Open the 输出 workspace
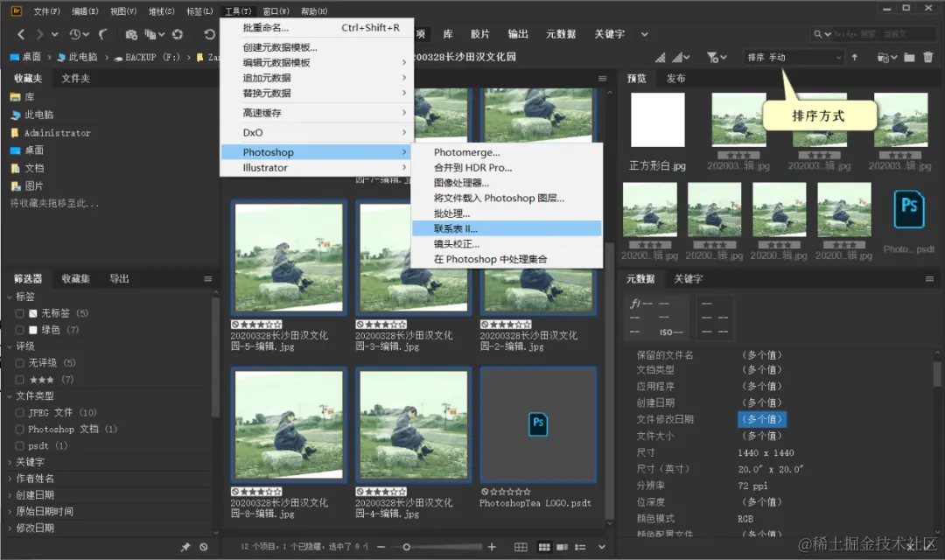 point(518,34)
